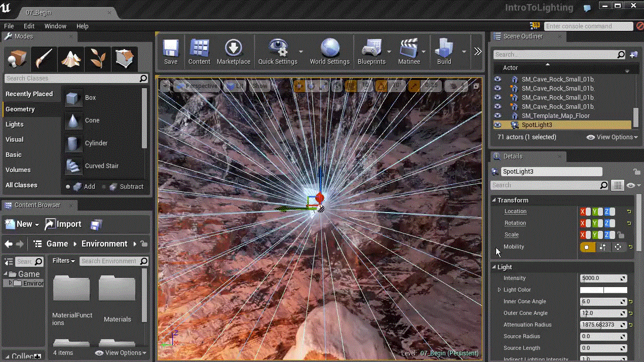Collapse the Light section
The height and width of the screenshot is (362, 644).
coord(494,267)
